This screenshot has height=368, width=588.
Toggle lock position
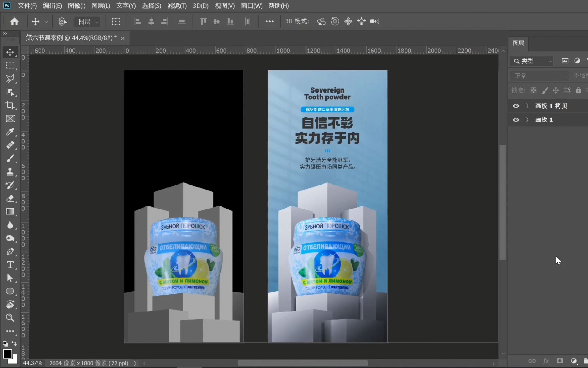556,90
